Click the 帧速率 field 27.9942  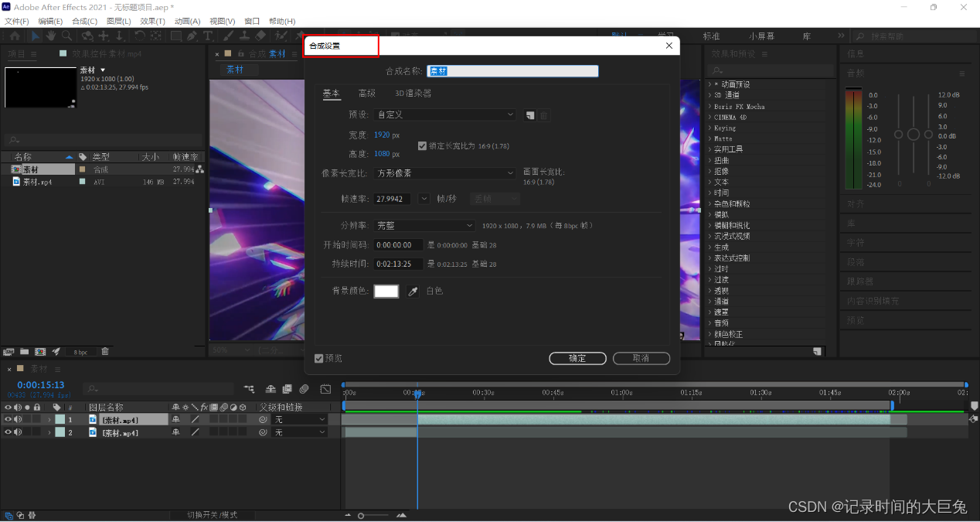coord(393,199)
